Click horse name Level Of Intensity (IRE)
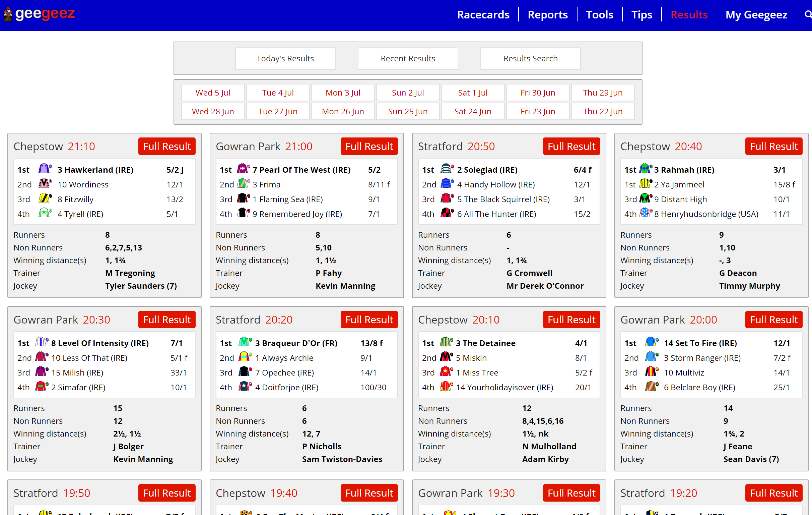 [100, 343]
